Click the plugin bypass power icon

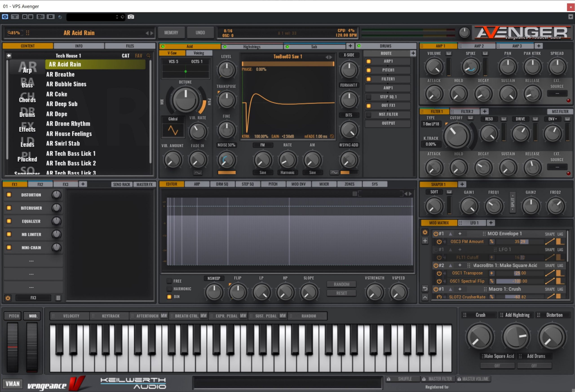click(x=5, y=17)
